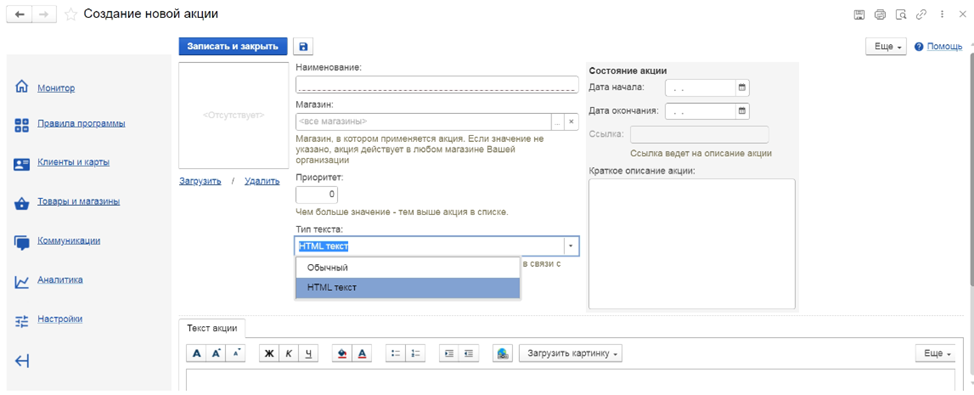Click the Коммуникации chat bubble icon
The width and height of the screenshot is (974, 395).
(x=22, y=243)
